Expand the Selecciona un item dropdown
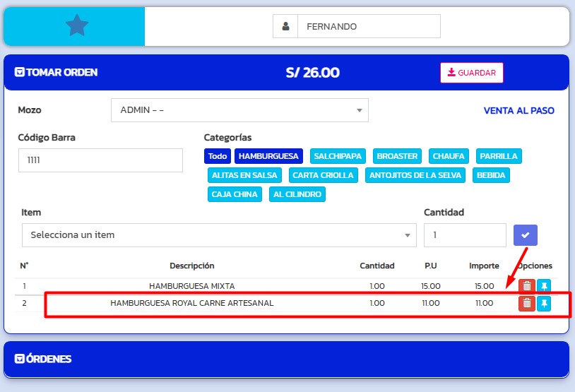The height and width of the screenshot is (392, 575). point(219,235)
